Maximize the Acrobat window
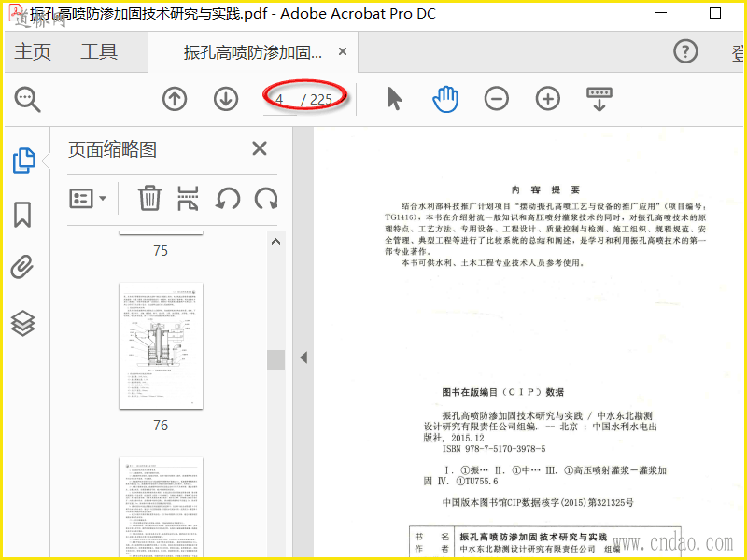The image size is (747, 560). tap(715, 13)
